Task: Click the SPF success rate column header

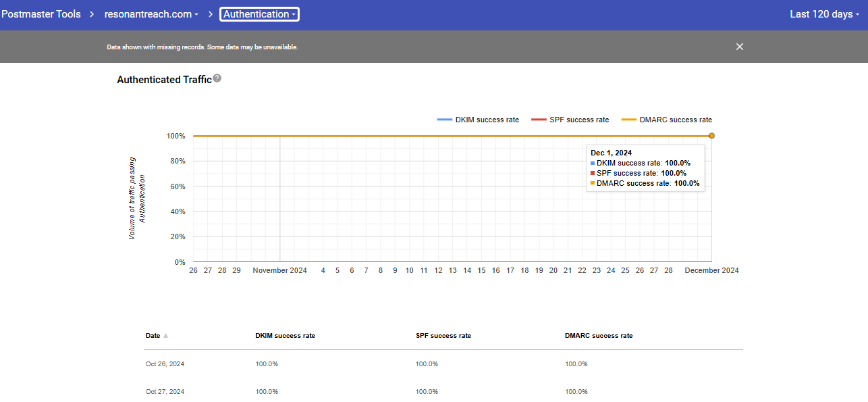Action: tap(443, 336)
